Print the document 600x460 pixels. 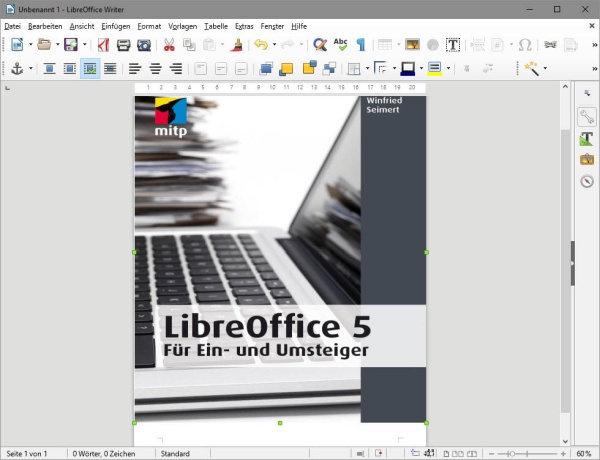(x=124, y=45)
